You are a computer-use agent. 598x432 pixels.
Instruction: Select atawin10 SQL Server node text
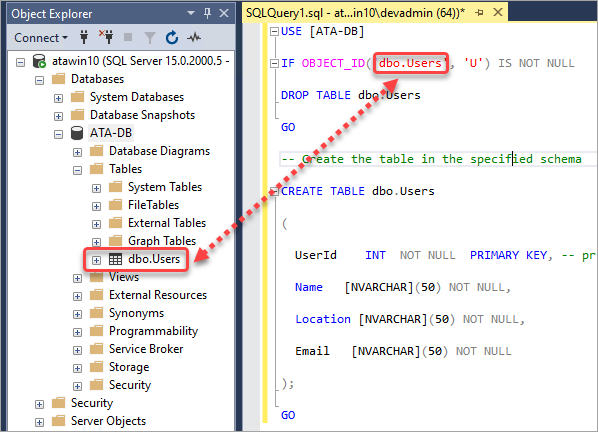140,61
